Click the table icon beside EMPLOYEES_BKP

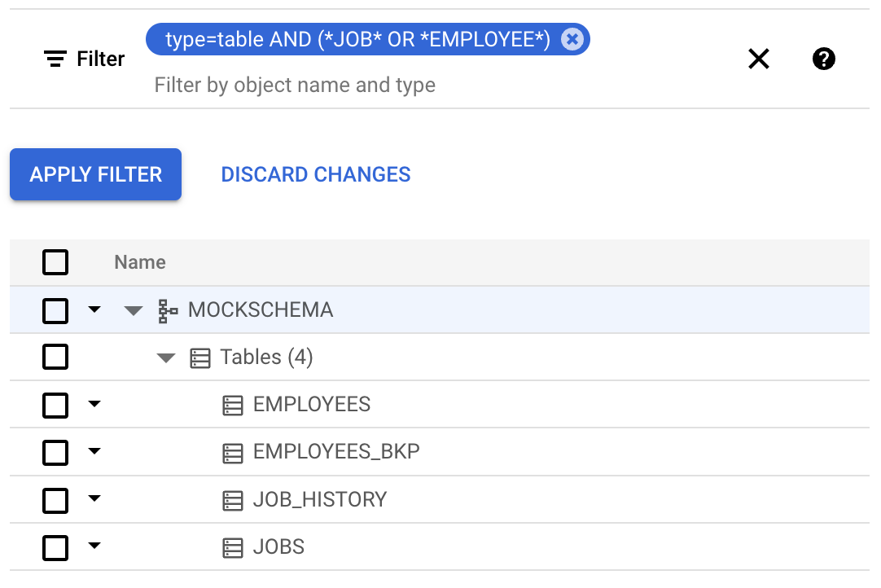coord(233,452)
